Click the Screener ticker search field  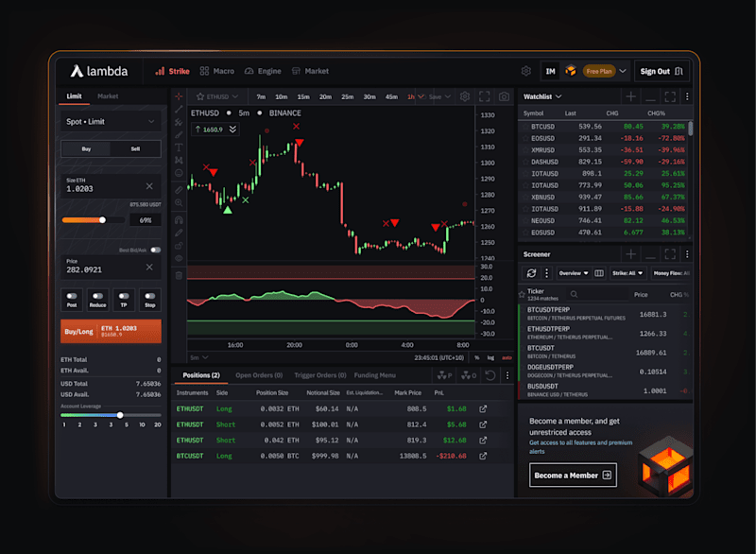pos(598,294)
